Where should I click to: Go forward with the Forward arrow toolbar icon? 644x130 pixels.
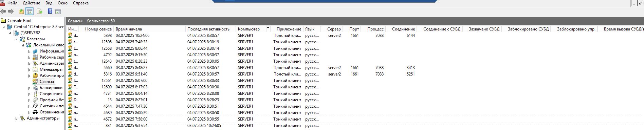tap(11, 12)
